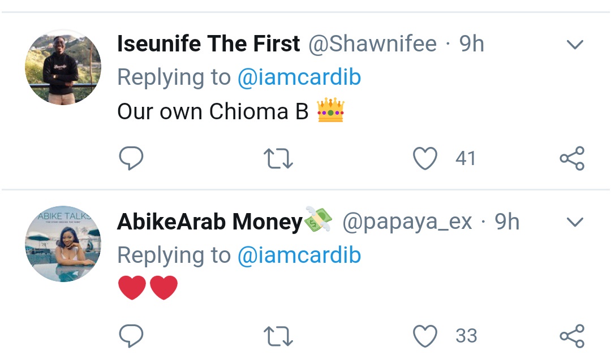Screen dimensions: 611x364
Task: Open Iseunife The First's profile name
Action: tap(208, 44)
